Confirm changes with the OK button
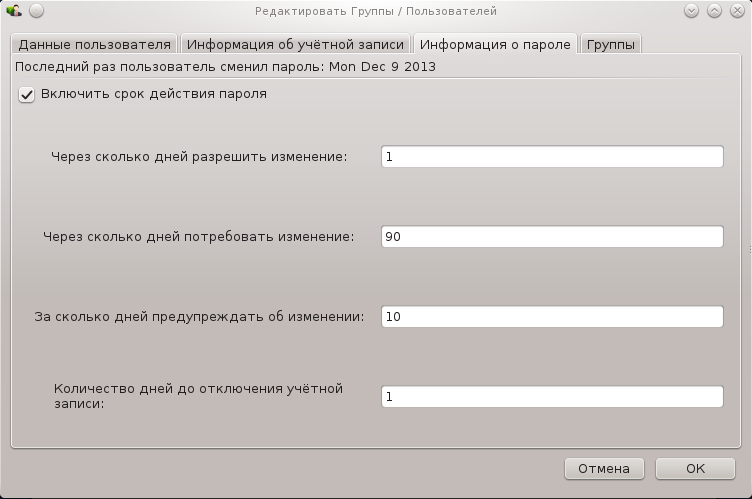 [695, 468]
